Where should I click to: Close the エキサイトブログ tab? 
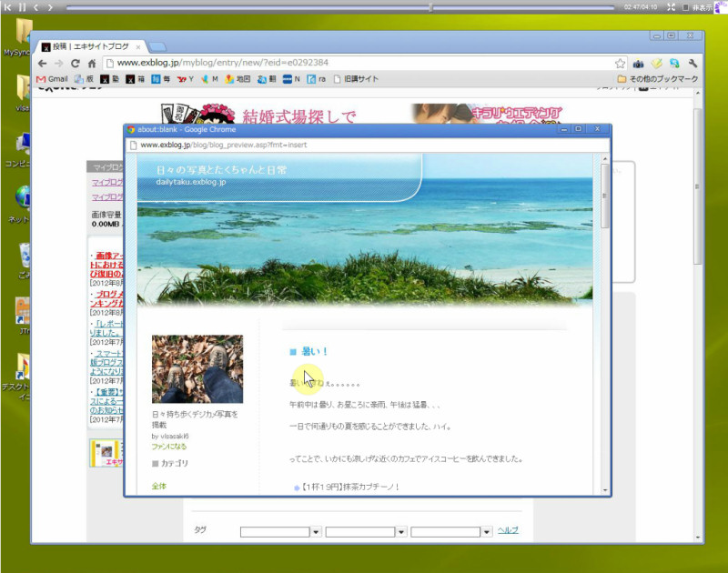tap(138, 47)
